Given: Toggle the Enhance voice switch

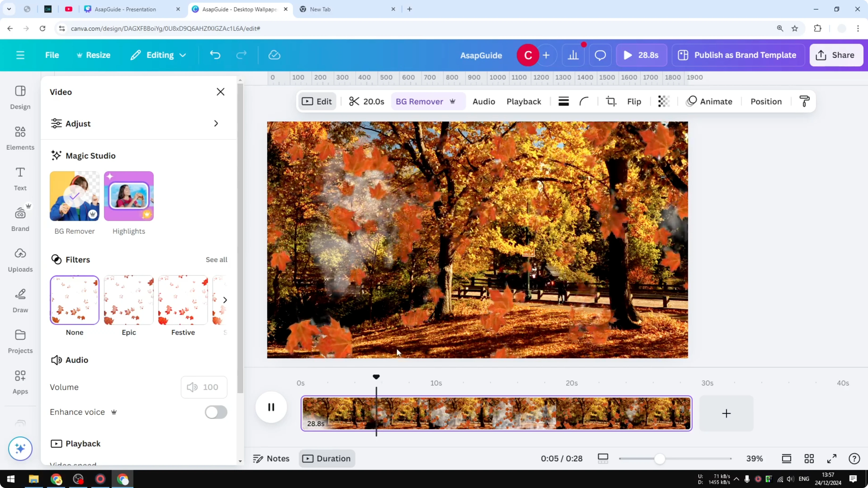Looking at the screenshot, I should [x=215, y=412].
